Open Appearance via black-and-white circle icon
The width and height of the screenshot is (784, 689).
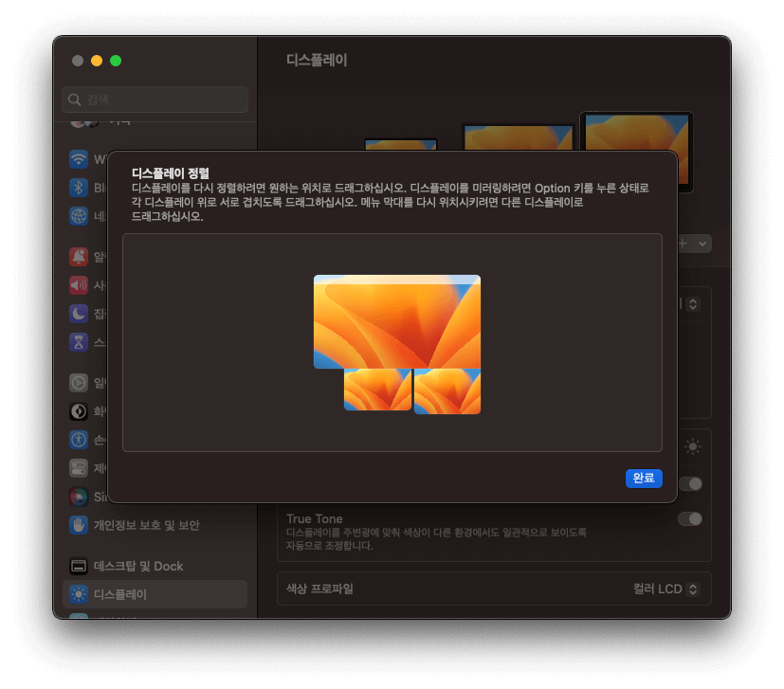tap(79, 411)
